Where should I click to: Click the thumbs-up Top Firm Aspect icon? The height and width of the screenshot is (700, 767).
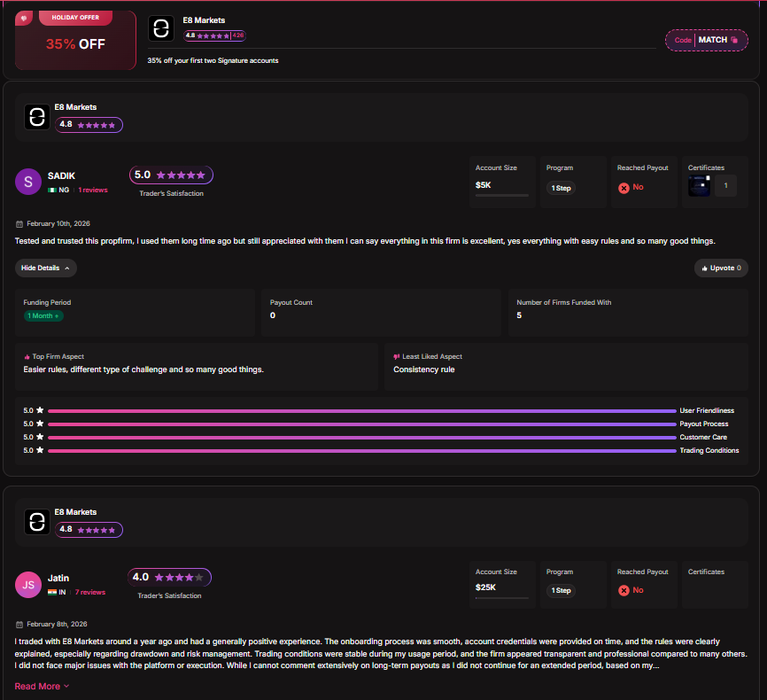(x=27, y=356)
